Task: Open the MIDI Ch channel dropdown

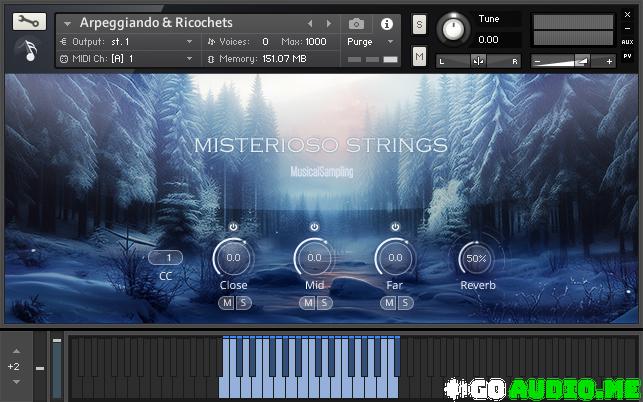Action: [127, 59]
